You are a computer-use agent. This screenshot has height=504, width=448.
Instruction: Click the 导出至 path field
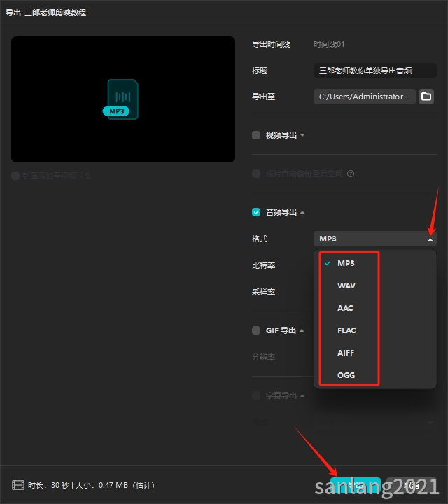click(365, 97)
